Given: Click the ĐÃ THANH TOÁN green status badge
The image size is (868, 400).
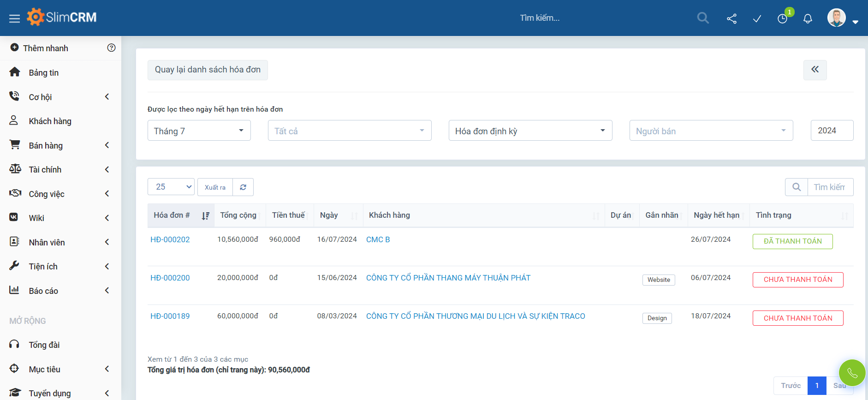Looking at the screenshot, I should [x=792, y=241].
